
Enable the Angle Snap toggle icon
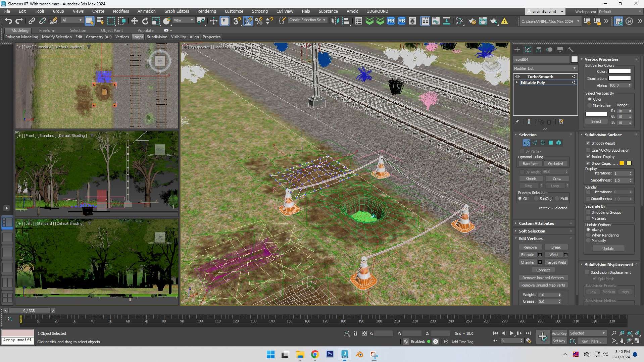pos(248,21)
